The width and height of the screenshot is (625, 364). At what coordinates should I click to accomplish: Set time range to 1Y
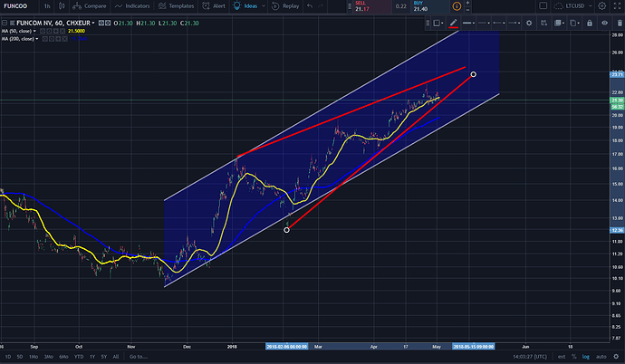[x=92, y=357]
